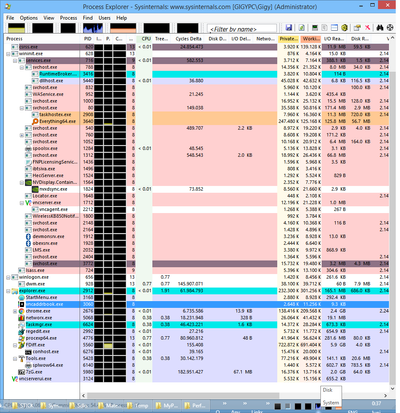Click the Tools.exe process icon

tap(21, 358)
